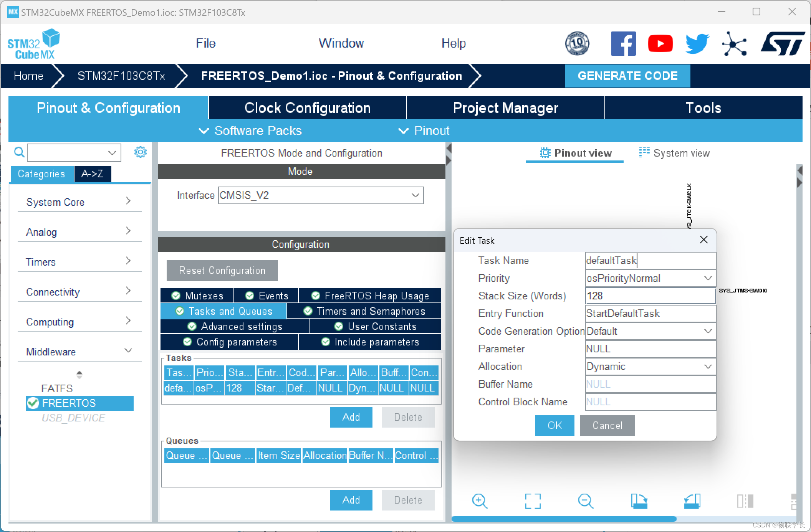The width and height of the screenshot is (811, 532).
Task: Go to Home breadcrumb
Action: [x=28, y=76]
